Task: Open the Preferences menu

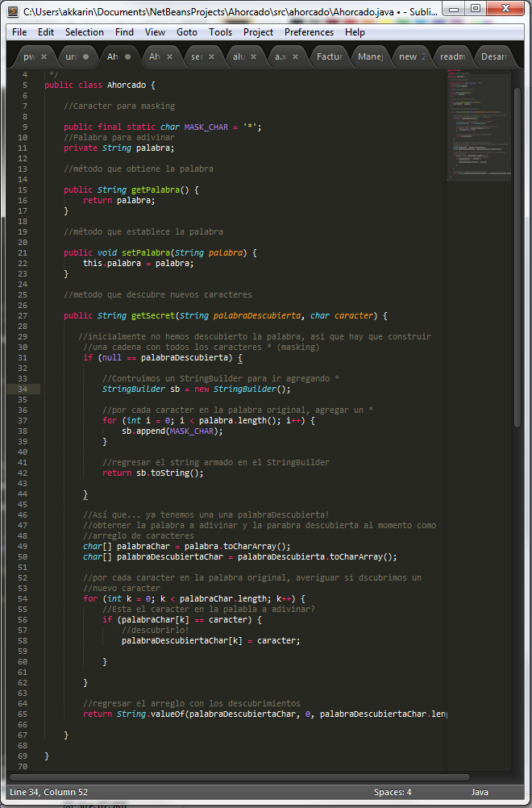Action: [x=309, y=32]
